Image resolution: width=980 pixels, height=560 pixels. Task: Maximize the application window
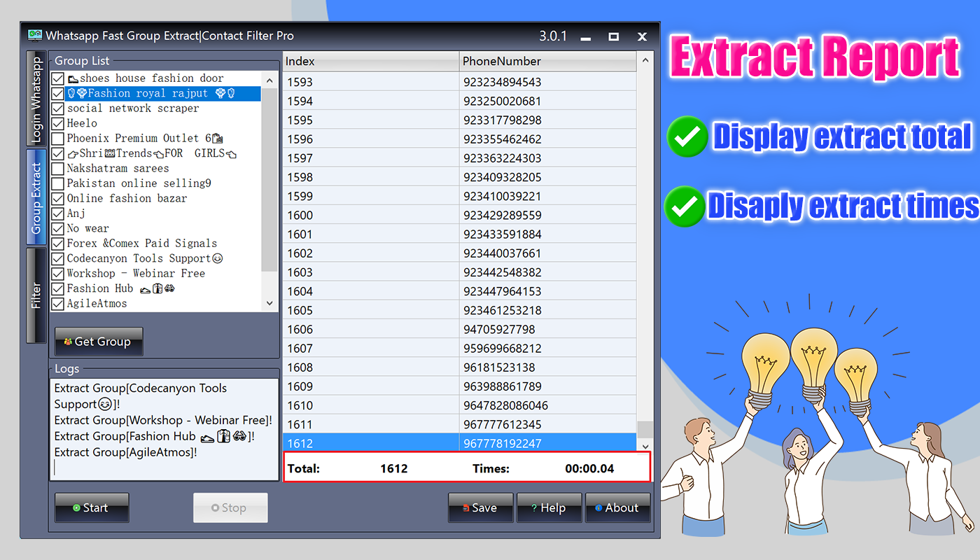pyautogui.click(x=614, y=36)
